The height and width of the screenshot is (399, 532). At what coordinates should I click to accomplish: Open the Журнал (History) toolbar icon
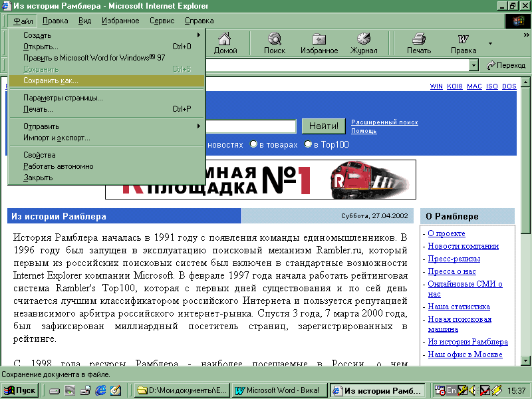click(x=364, y=43)
